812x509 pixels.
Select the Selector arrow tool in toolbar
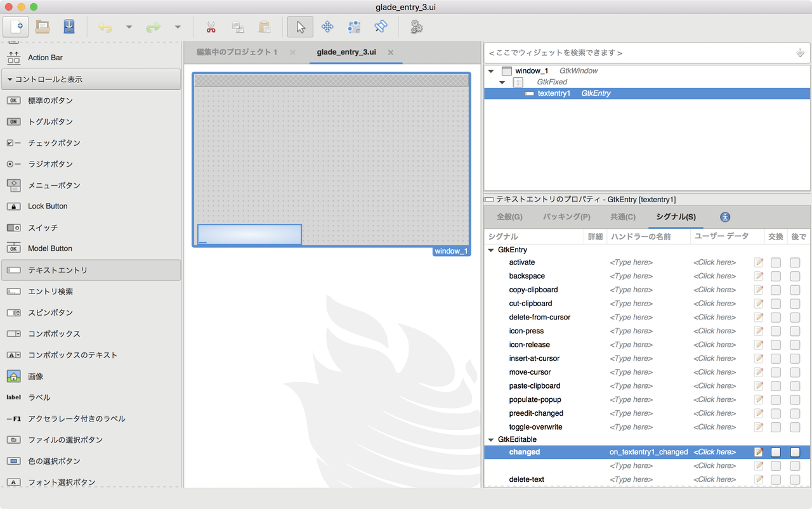[299, 27]
